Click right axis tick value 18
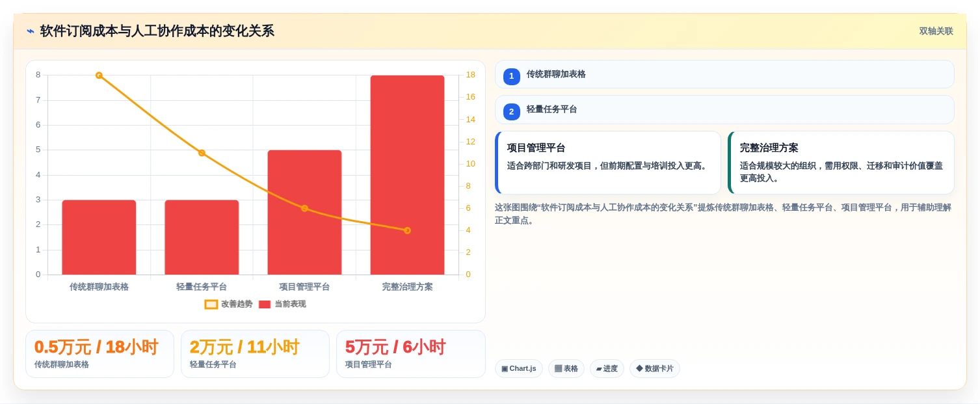The width and height of the screenshot is (980, 404). (x=471, y=75)
